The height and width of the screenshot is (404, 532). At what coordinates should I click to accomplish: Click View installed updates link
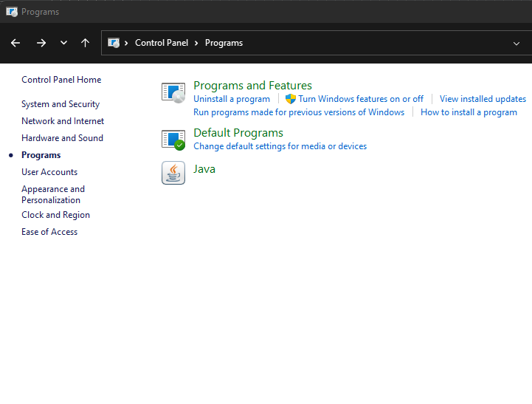483,99
